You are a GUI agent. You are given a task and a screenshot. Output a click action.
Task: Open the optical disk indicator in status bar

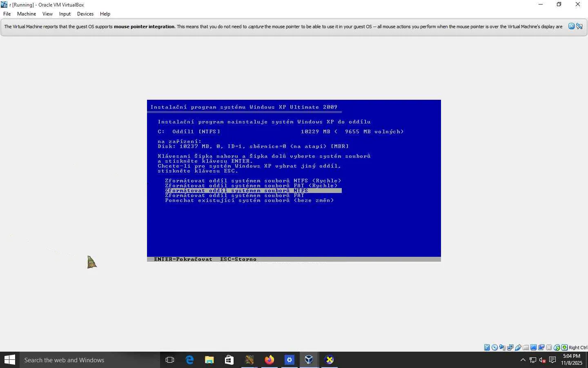pos(495,348)
